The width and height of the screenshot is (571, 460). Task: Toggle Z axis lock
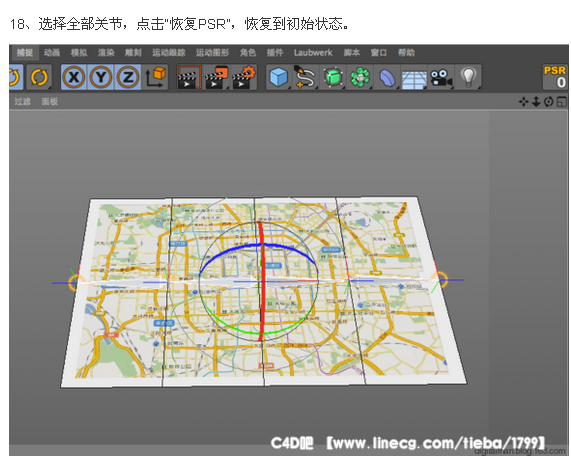tap(128, 77)
